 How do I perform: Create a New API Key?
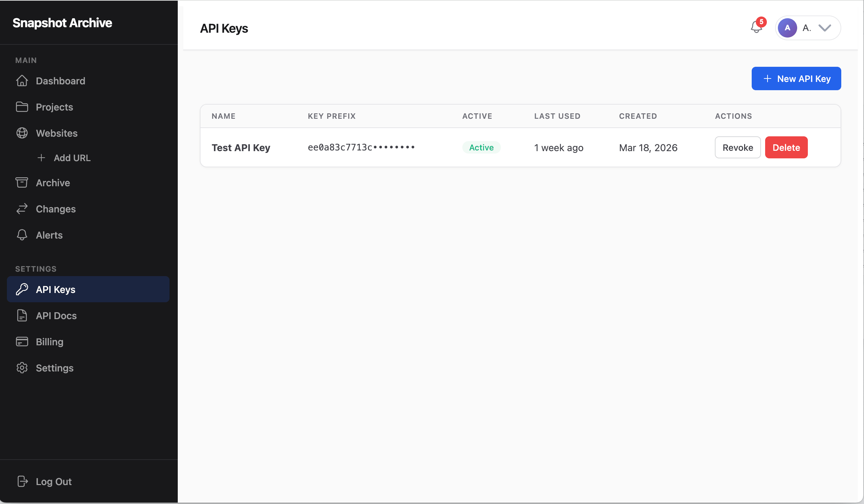[796, 78]
